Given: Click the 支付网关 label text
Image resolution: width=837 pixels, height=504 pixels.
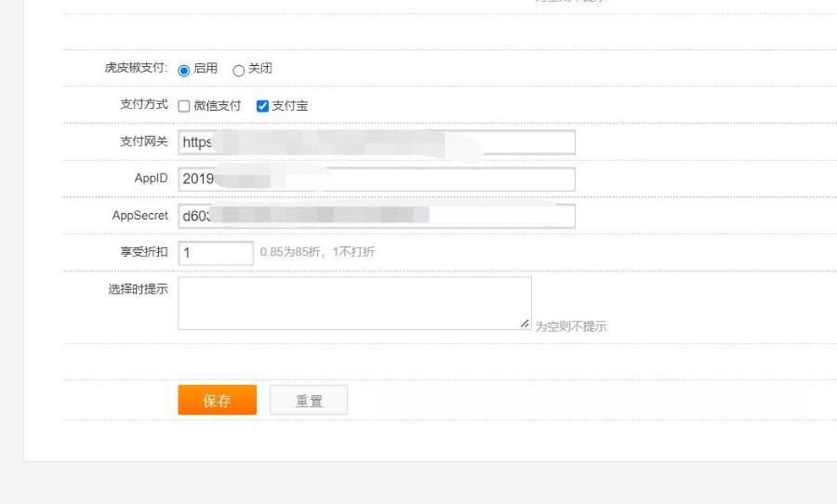Looking at the screenshot, I should click(x=144, y=141).
